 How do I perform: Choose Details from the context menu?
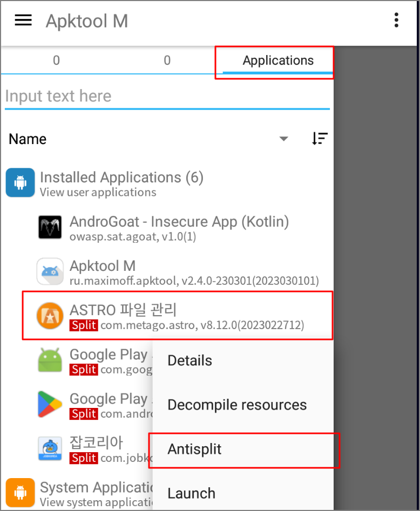point(243,360)
